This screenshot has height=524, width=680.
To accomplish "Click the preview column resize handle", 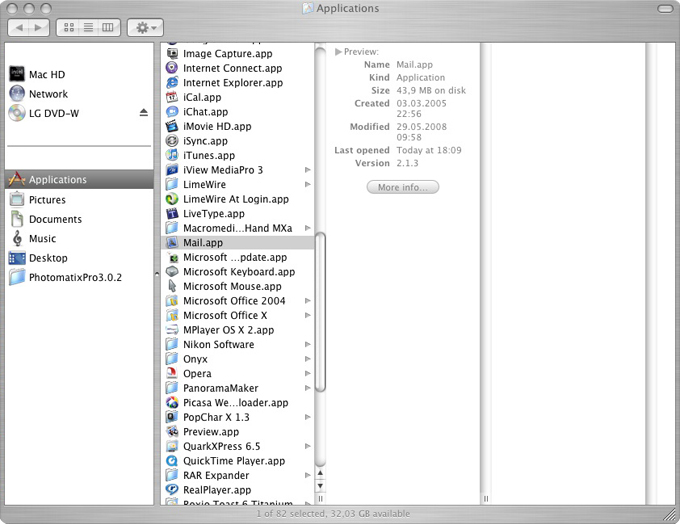I will pos(486,499).
